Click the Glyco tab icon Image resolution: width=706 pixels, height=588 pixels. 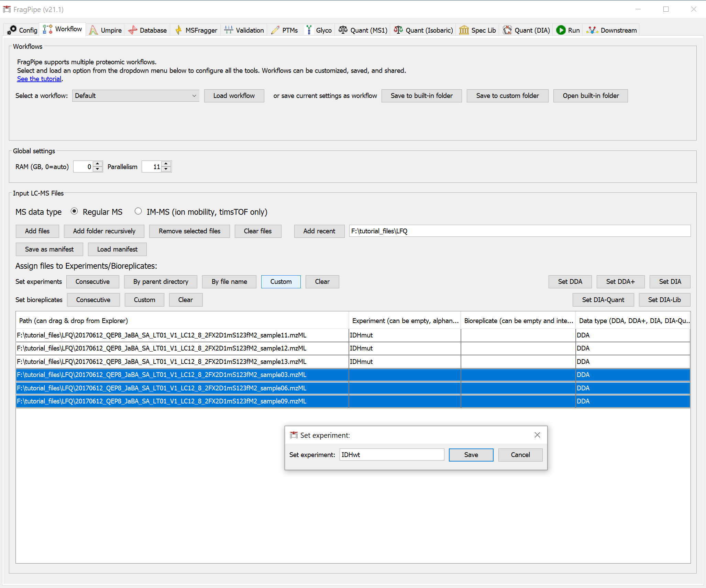[309, 30]
